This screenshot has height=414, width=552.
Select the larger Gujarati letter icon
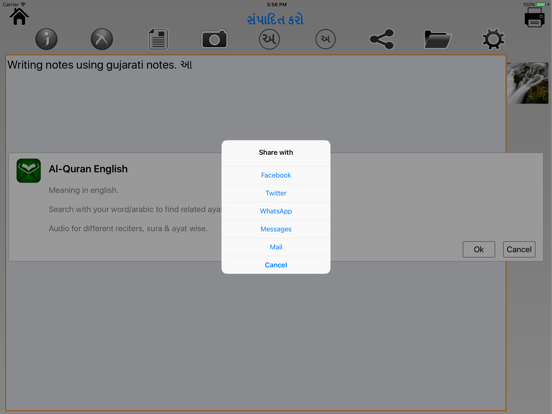click(x=269, y=39)
